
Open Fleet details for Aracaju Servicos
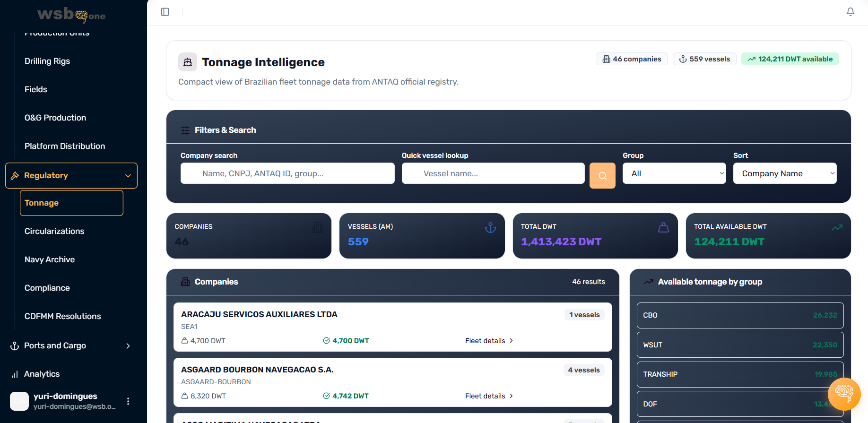tap(489, 341)
